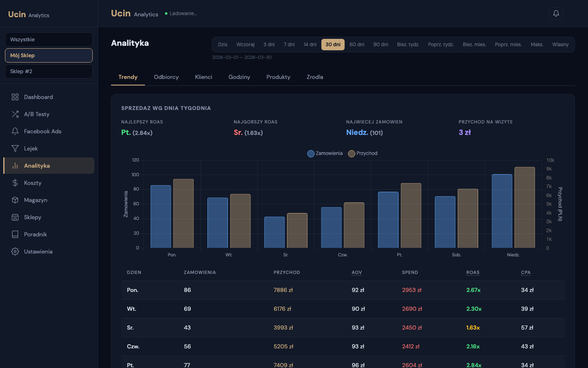Go to Facebook Ads section

coord(49,131)
